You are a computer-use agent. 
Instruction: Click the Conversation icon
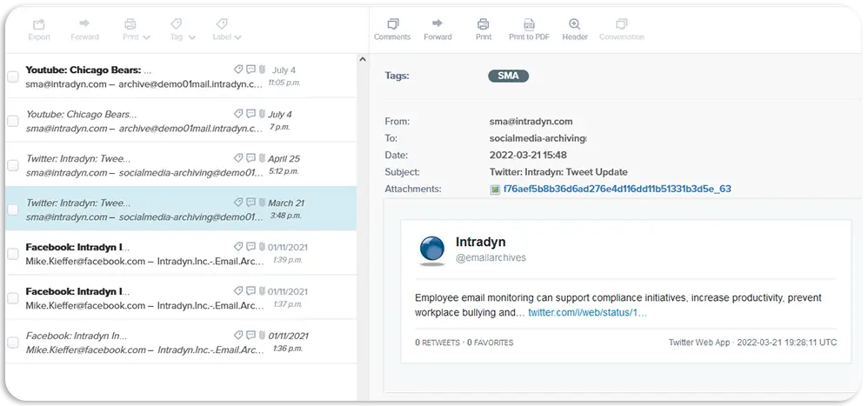click(622, 24)
